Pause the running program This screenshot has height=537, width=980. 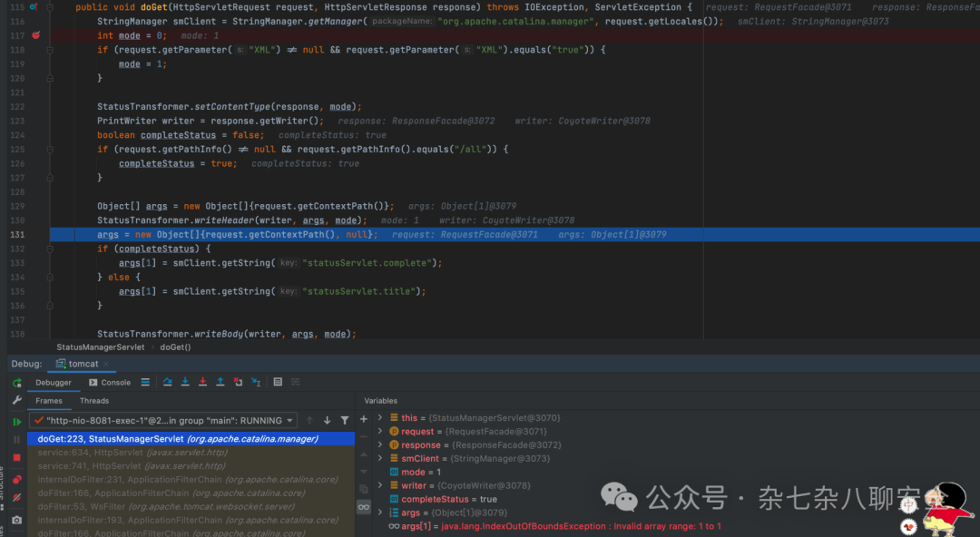[x=17, y=439]
